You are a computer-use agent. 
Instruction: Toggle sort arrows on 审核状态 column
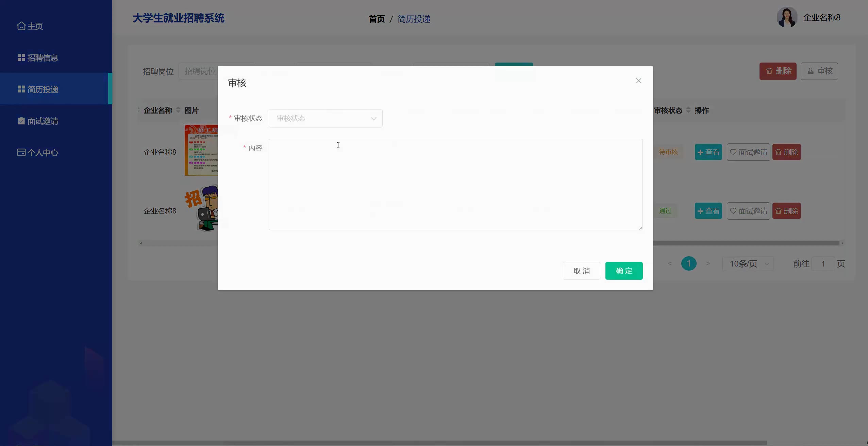(x=688, y=110)
